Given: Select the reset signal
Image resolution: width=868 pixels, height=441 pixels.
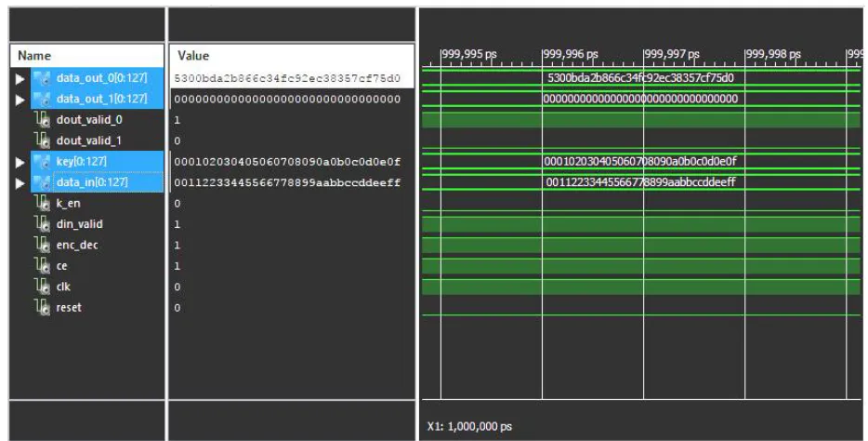Looking at the screenshot, I should click(x=69, y=307).
